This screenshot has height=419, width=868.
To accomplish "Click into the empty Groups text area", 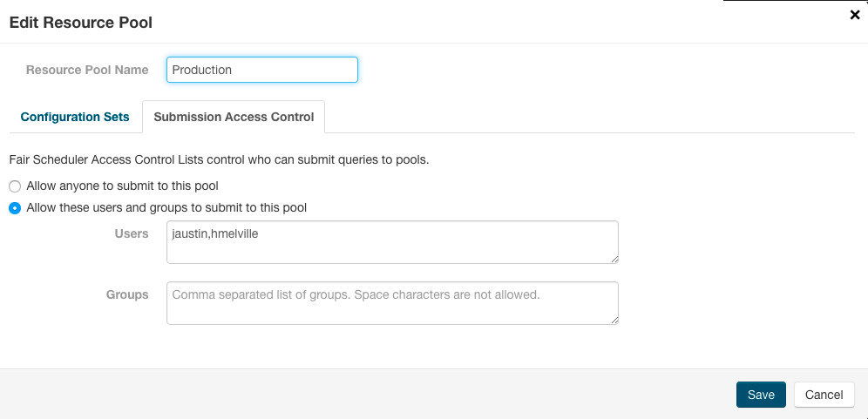I will tap(392, 303).
